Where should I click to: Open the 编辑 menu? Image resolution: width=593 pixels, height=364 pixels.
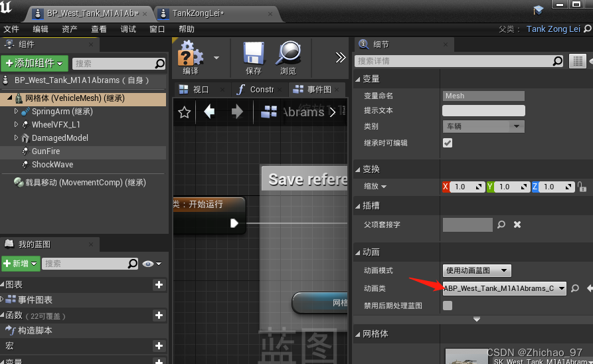pyautogui.click(x=40, y=29)
